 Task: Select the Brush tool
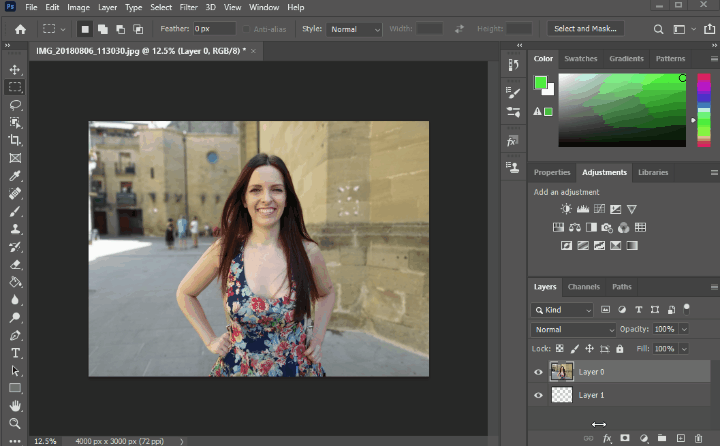15,211
